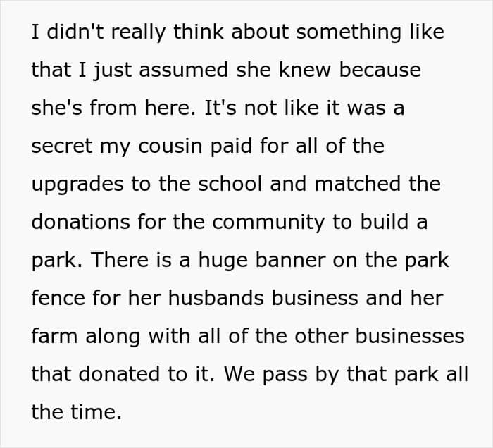Click the word "husbands" in the text

click(x=216, y=298)
